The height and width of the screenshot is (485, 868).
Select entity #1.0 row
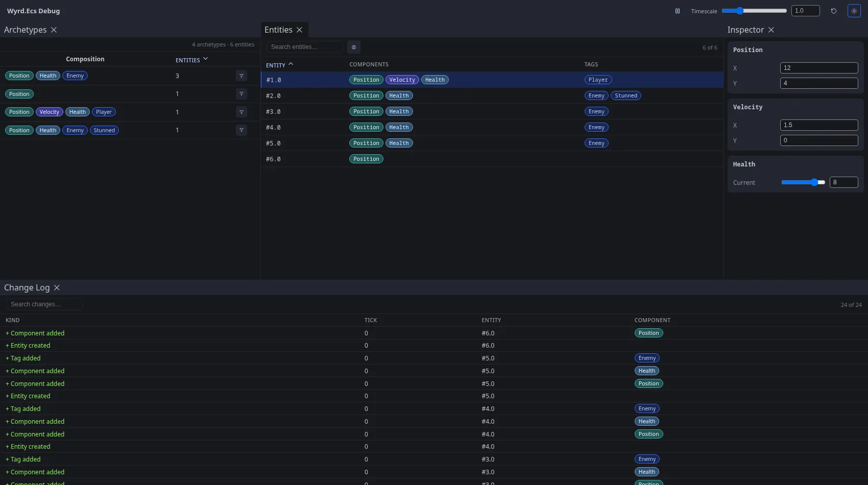[492, 80]
